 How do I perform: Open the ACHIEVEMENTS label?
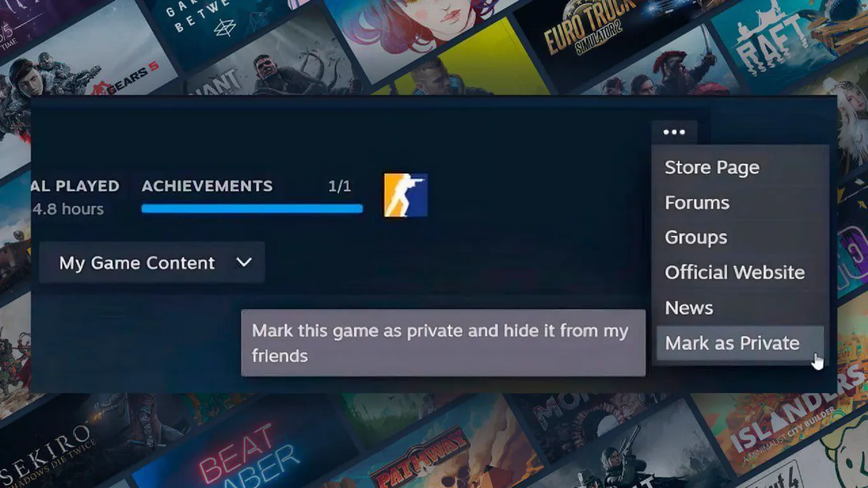point(207,186)
